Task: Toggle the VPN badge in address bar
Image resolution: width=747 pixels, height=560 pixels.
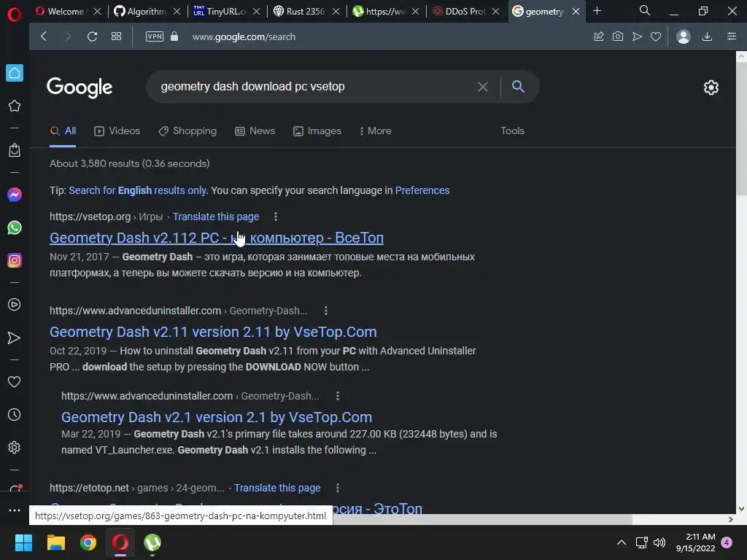Action: 155,36
